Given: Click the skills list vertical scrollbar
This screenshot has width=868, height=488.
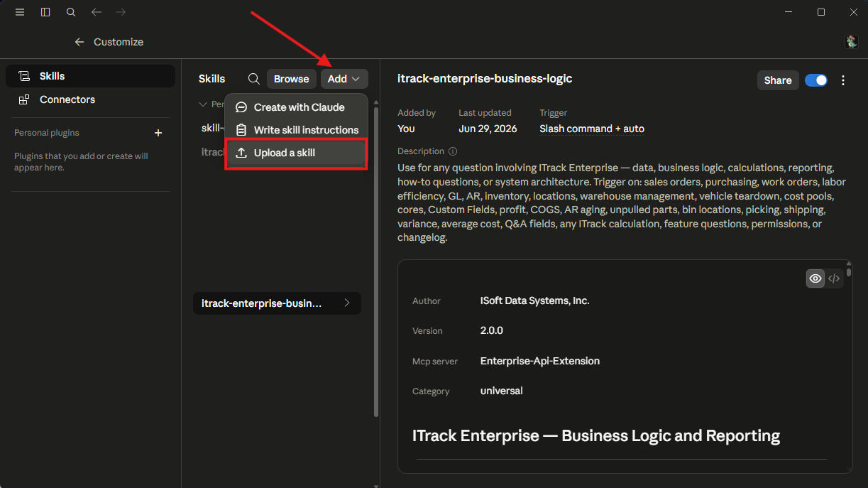Looking at the screenshot, I should click(x=376, y=263).
